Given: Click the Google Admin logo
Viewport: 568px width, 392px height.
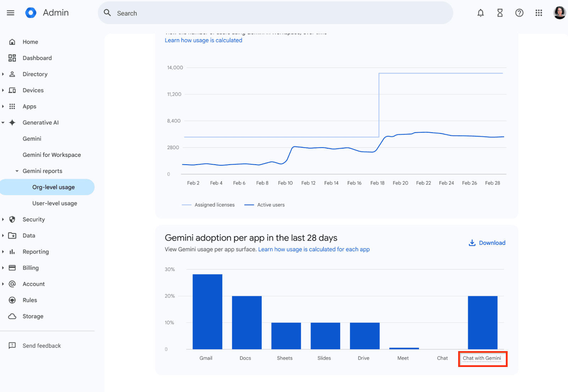Looking at the screenshot, I should [31, 13].
